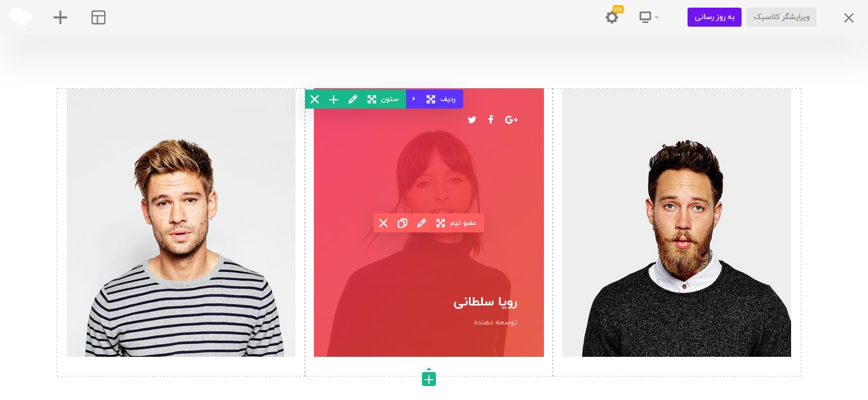Screen dimensions: 868x400
Task: Open the Twitter link on the card
Action: [x=471, y=119]
